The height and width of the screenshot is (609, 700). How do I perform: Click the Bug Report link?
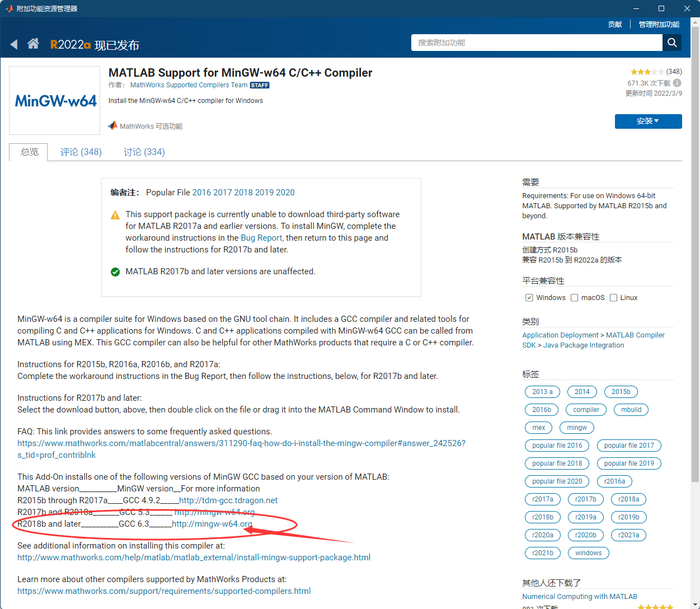coord(261,238)
